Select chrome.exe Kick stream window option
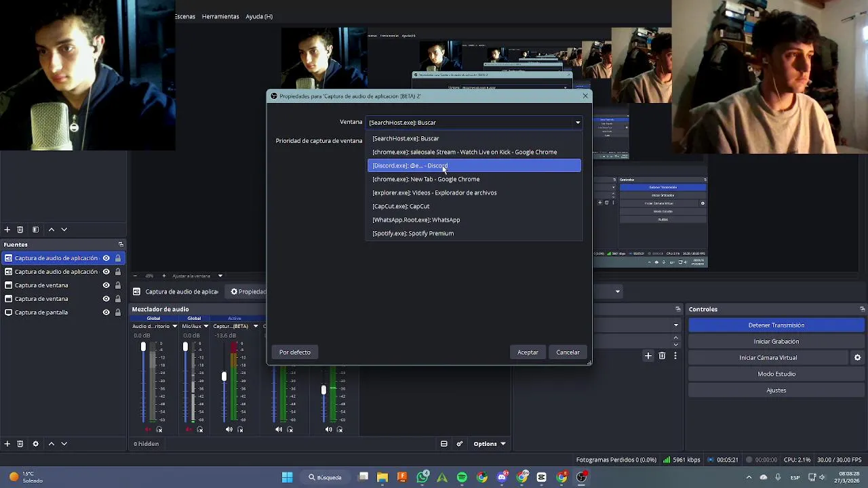868x488 pixels. 474,152
